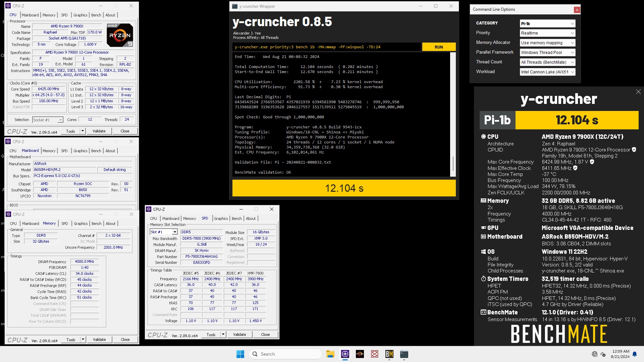This screenshot has width=644, height=362.
Task: Click the taskbar Search box
Action: (285, 354)
